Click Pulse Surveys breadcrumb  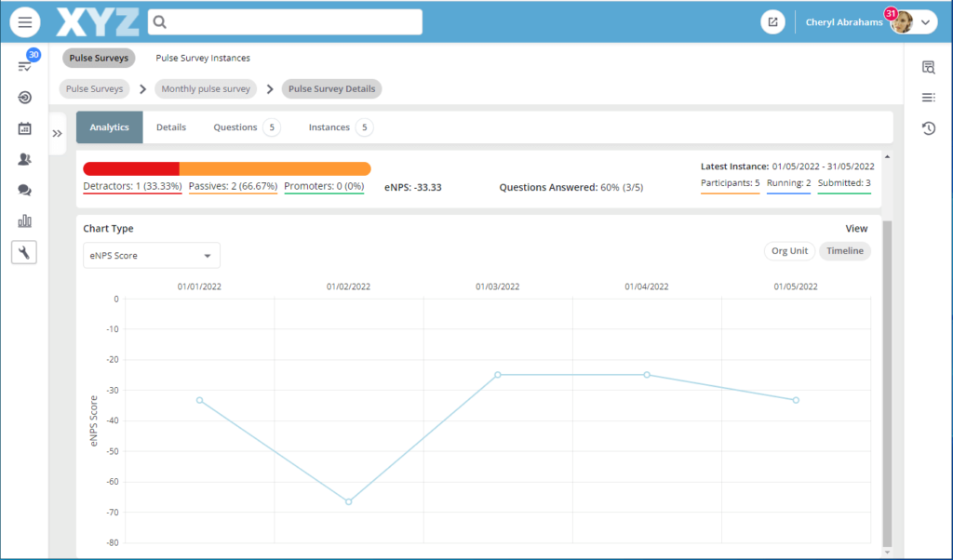(x=94, y=88)
